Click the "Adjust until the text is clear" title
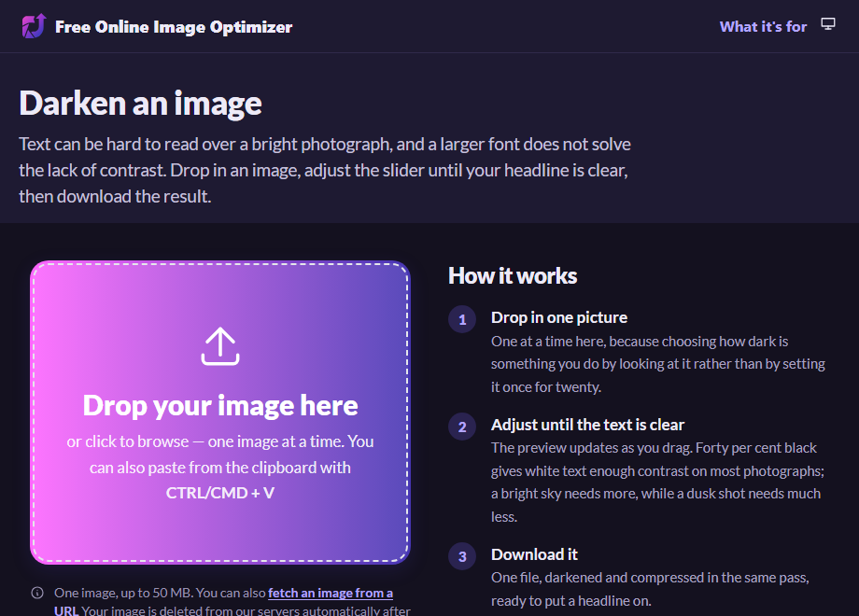The image size is (859, 616). point(587,425)
